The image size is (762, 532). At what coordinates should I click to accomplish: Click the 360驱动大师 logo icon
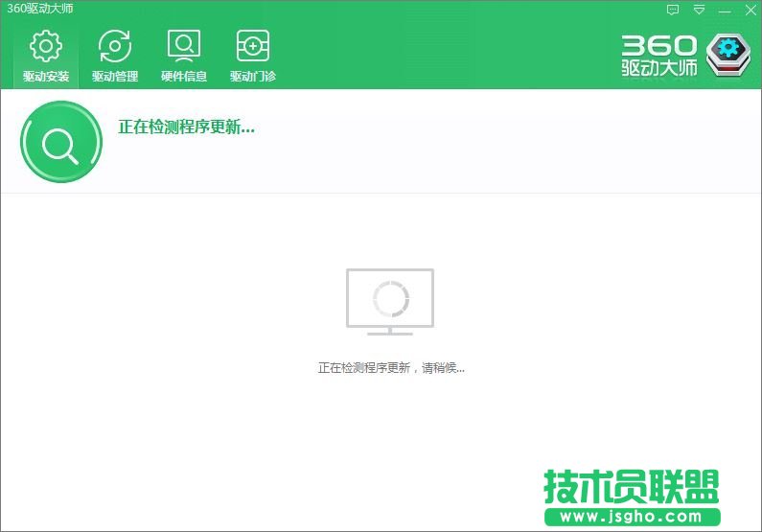tap(728, 55)
